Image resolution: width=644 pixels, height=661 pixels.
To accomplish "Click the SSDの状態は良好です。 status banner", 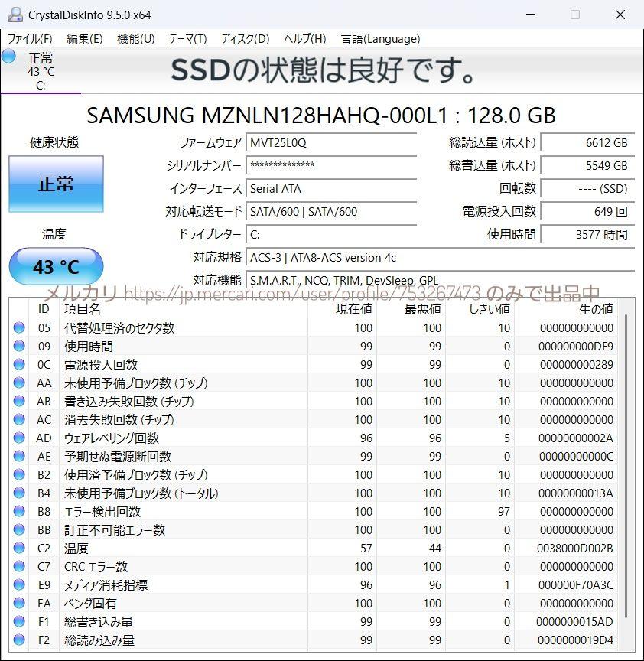I will click(x=323, y=70).
